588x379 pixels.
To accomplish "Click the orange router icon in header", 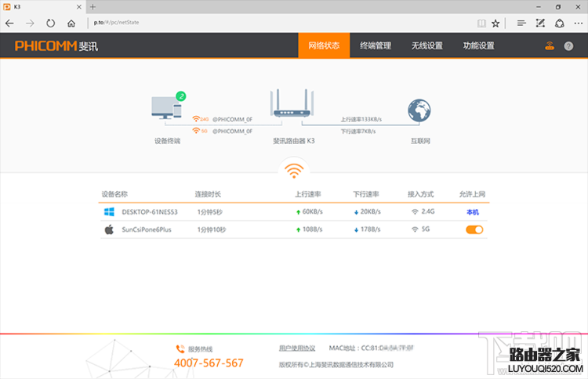I will [x=550, y=45].
